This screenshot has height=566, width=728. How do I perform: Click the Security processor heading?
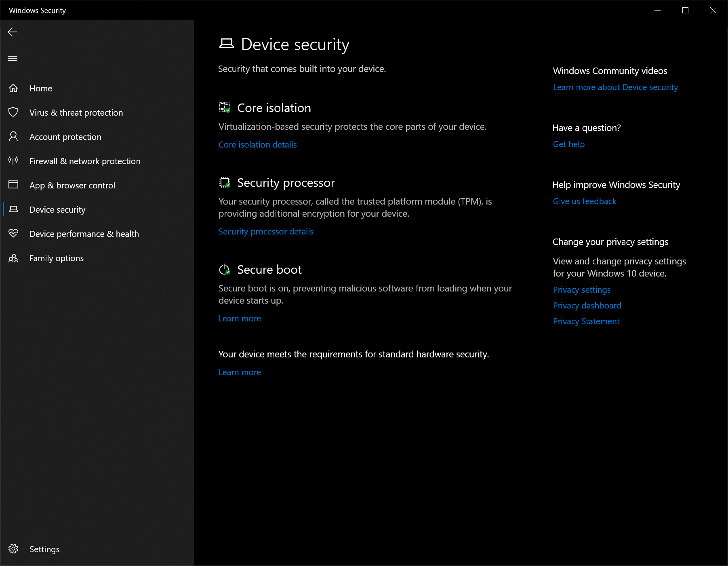[x=286, y=183]
